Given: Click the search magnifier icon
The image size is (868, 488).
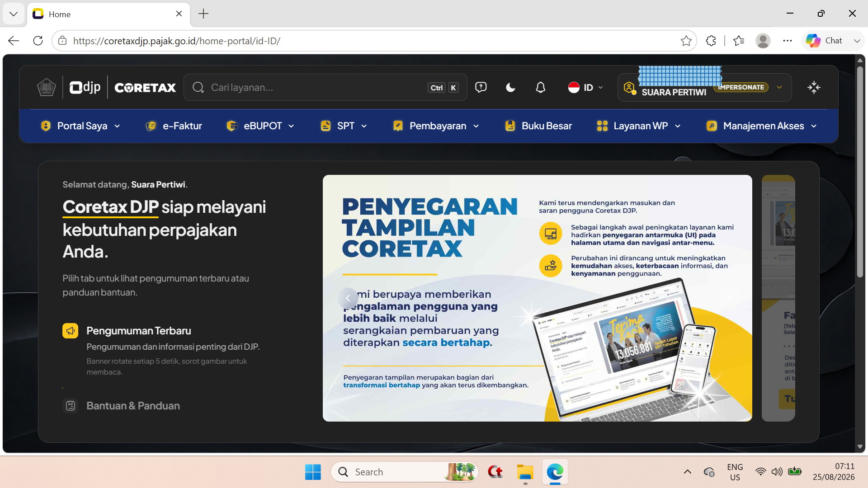Looking at the screenshot, I should [x=198, y=87].
